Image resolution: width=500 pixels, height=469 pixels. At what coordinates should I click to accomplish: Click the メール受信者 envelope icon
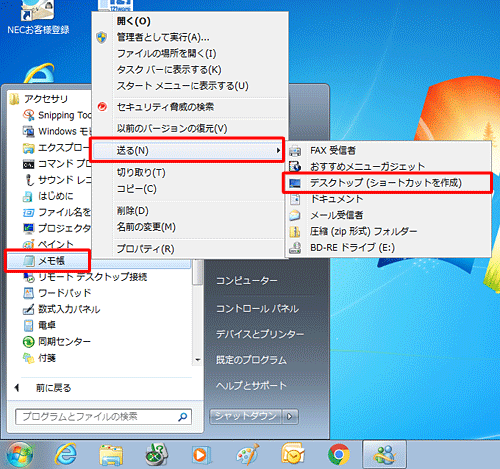[295, 215]
